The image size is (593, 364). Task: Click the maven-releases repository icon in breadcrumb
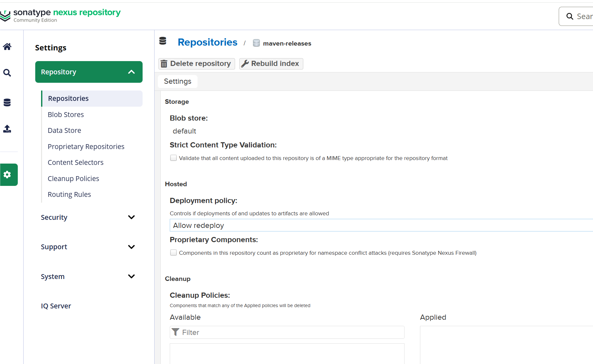(256, 43)
